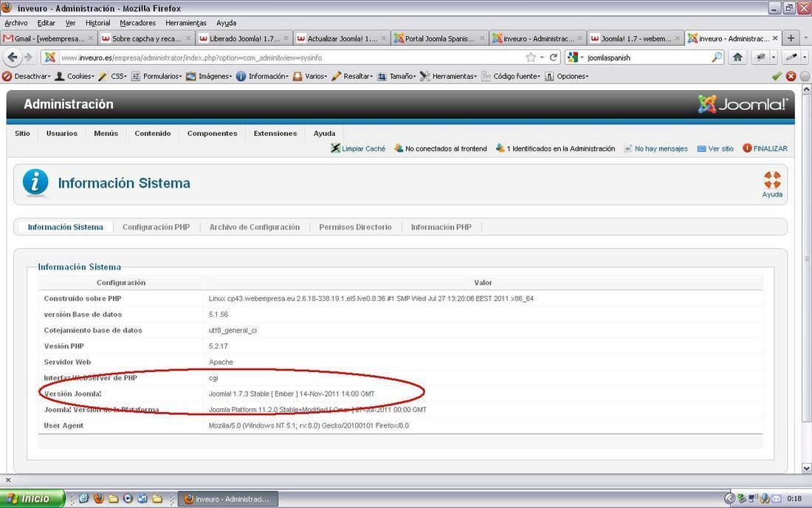
Task: Click No hay mensajes link
Action: [656, 148]
